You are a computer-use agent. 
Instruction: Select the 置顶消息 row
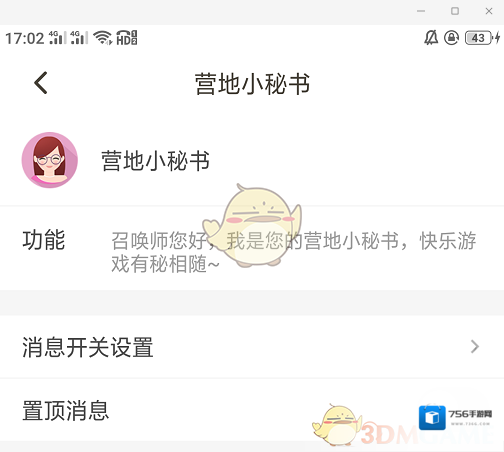point(252,410)
